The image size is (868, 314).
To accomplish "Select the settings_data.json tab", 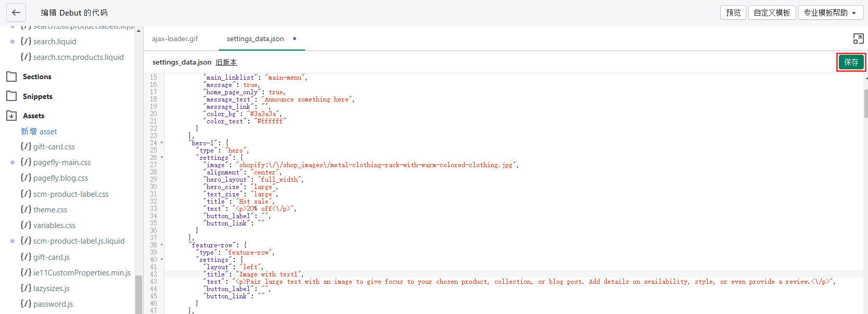I will click(x=255, y=39).
